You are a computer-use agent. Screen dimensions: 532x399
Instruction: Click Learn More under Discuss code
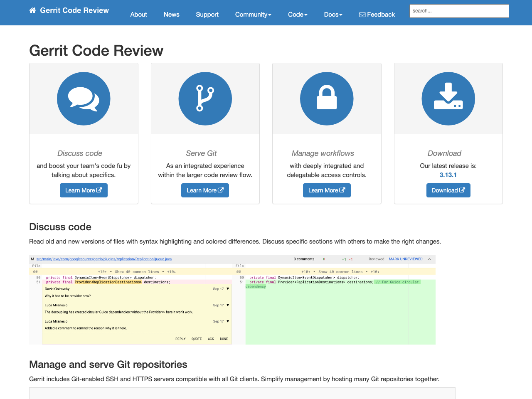click(x=84, y=190)
